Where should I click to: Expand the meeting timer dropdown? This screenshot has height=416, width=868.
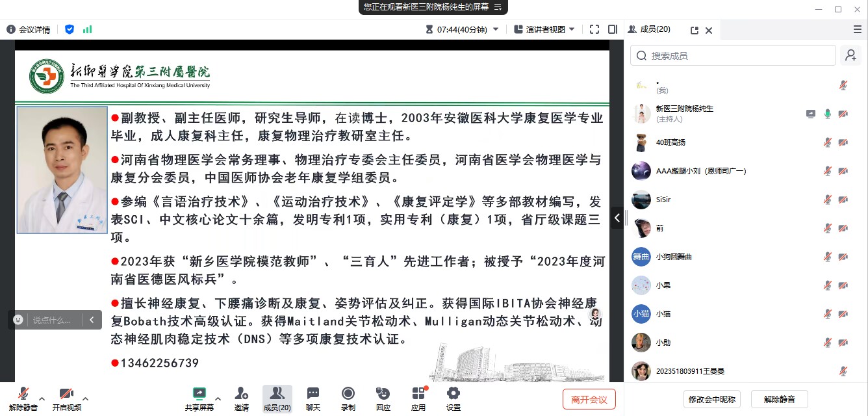tap(496, 29)
